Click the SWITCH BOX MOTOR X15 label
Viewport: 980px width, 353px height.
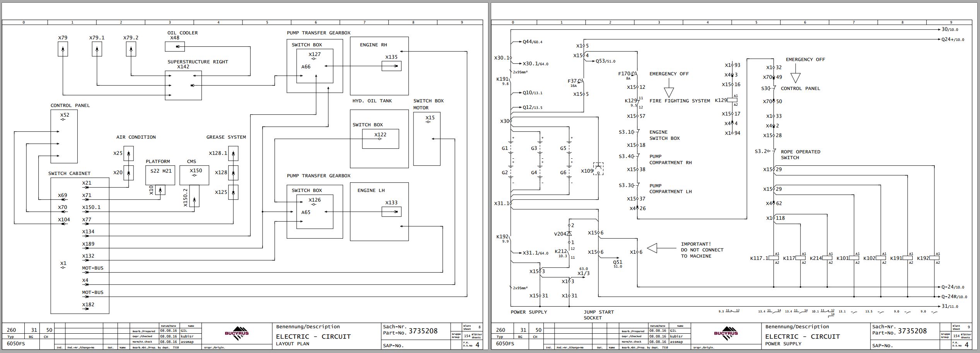tap(430, 118)
